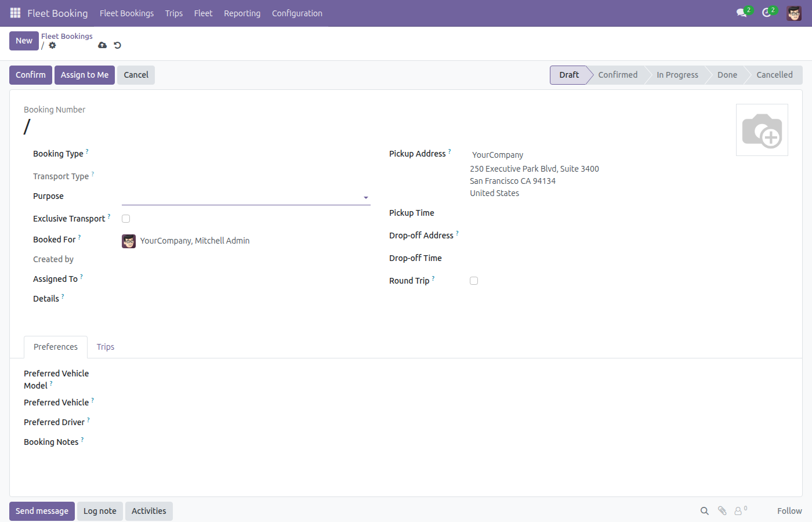Show help tooltip for Booking Notes

(82, 440)
